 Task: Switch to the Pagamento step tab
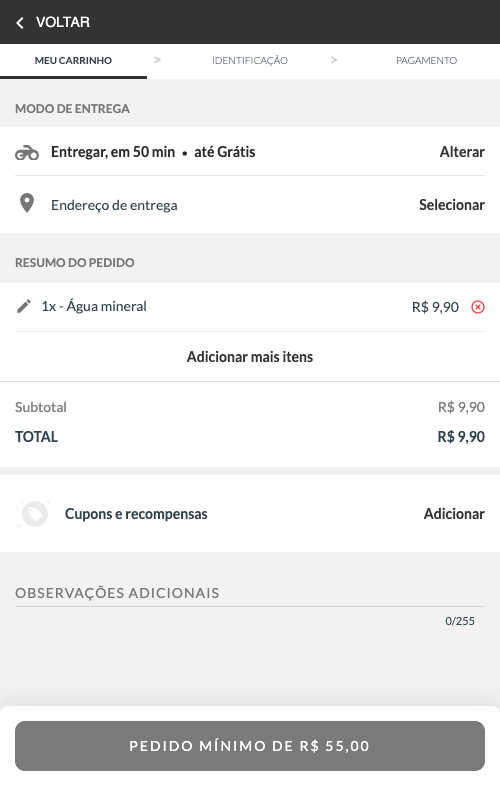426,61
